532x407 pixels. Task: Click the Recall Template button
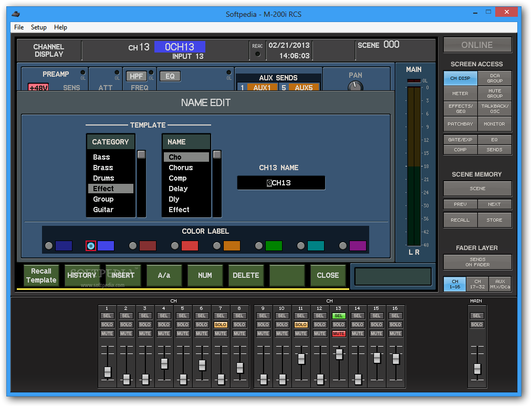pos(41,275)
